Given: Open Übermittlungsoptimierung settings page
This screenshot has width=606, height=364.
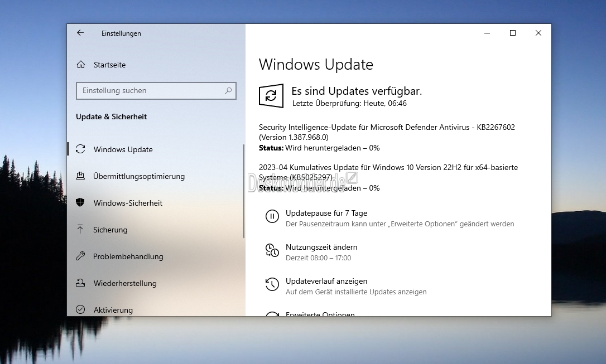Looking at the screenshot, I should (139, 176).
